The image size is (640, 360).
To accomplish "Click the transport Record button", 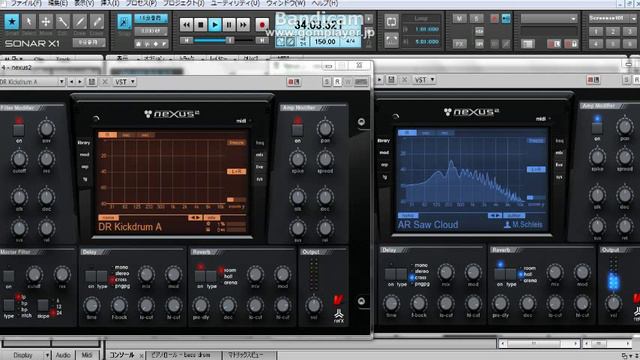I will 262,25.
